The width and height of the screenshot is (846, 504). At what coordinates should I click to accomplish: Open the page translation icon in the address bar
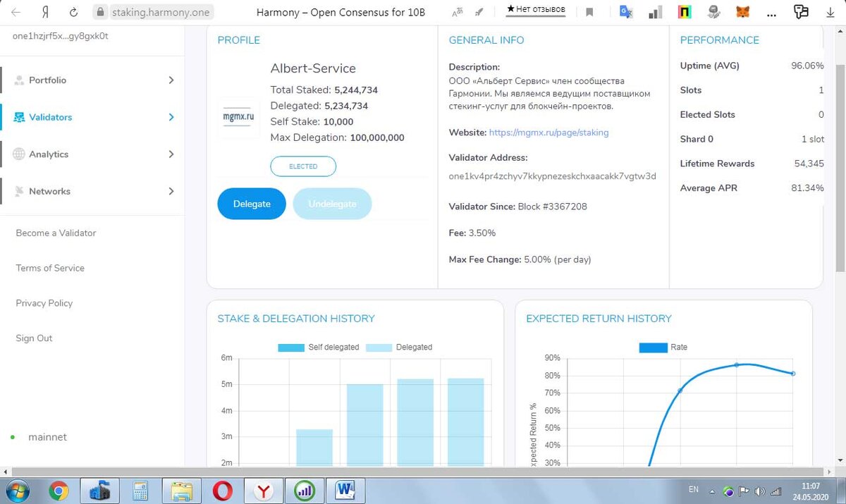click(x=458, y=12)
